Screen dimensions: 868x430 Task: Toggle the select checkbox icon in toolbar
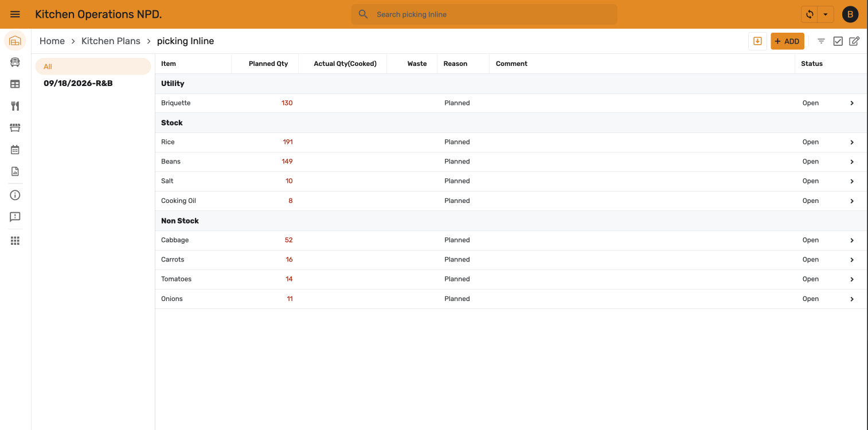pos(838,41)
